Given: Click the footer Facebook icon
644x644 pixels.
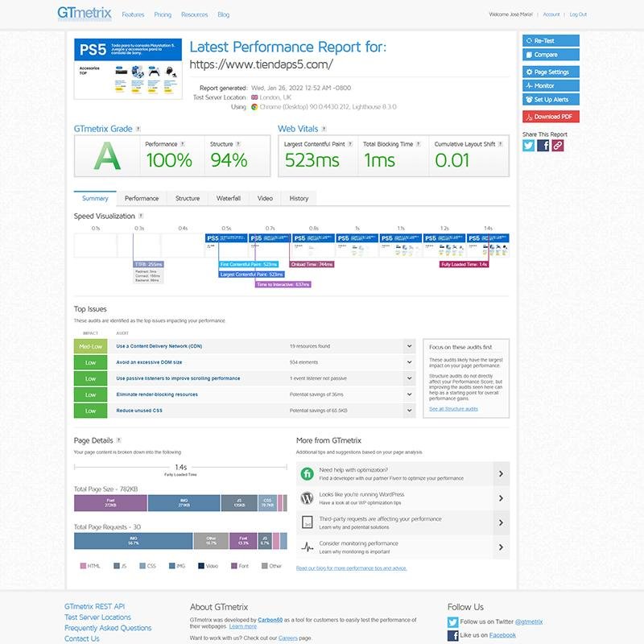Looking at the screenshot, I should [x=452, y=636].
